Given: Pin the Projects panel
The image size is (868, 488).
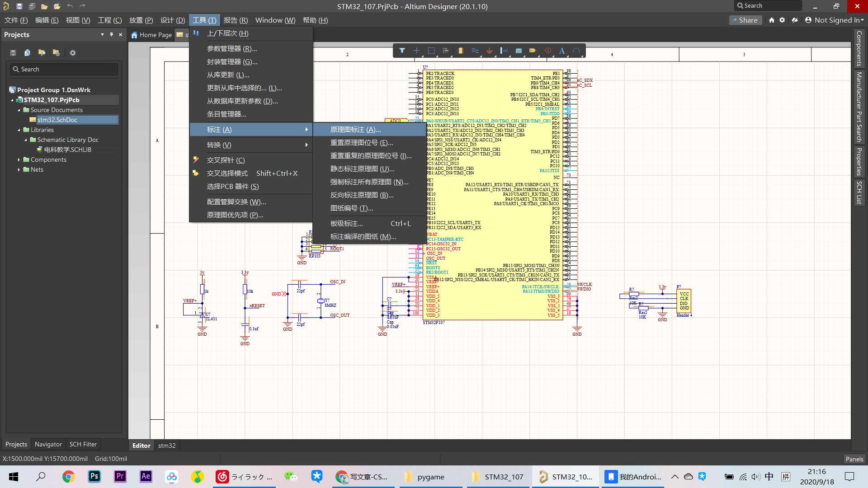Looking at the screenshot, I should (111, 34).
